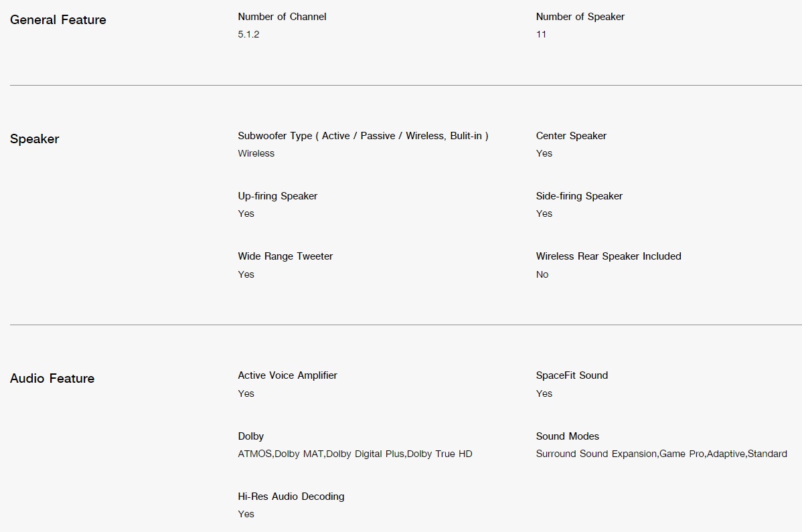
Task: Click the General Feature section heading
Action: (x=58, y=20)
